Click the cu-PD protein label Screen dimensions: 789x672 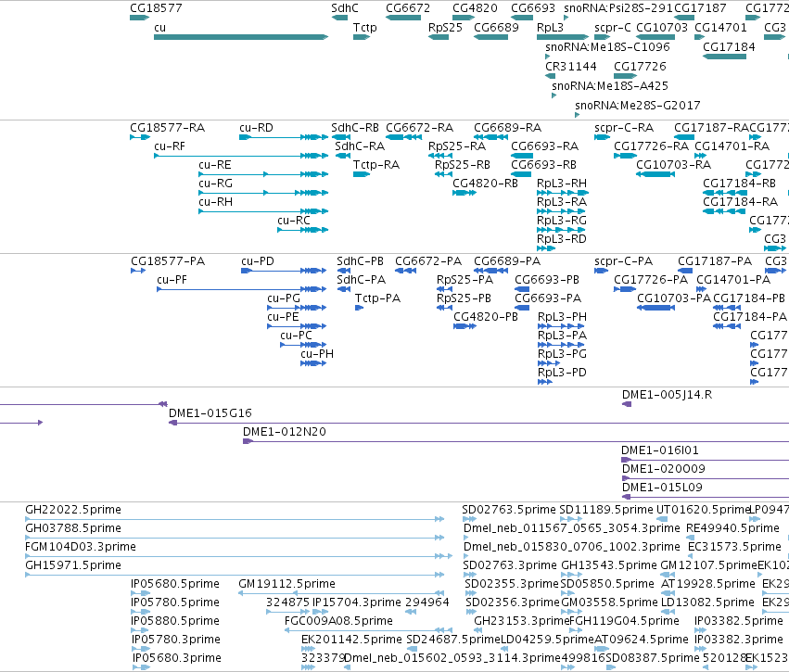[258, 261]
